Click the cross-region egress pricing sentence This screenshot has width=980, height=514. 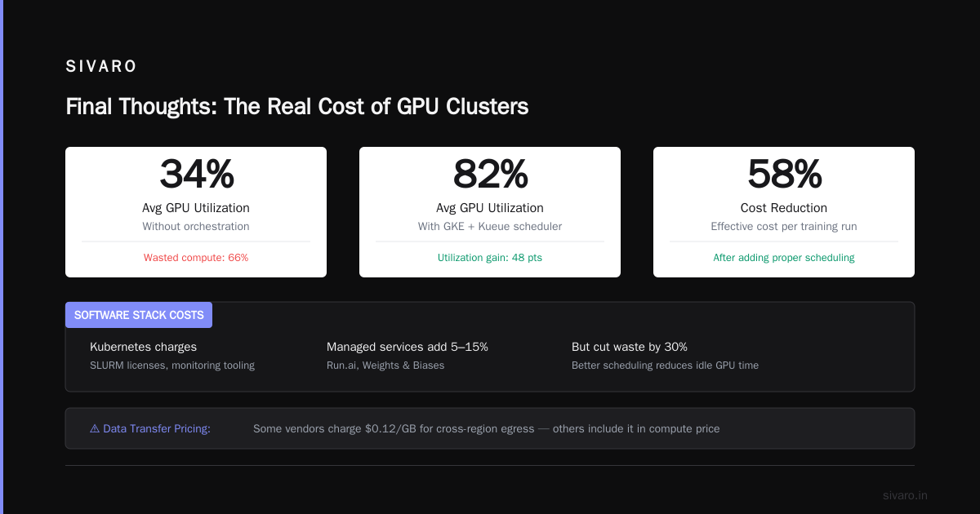click(487, 428)
